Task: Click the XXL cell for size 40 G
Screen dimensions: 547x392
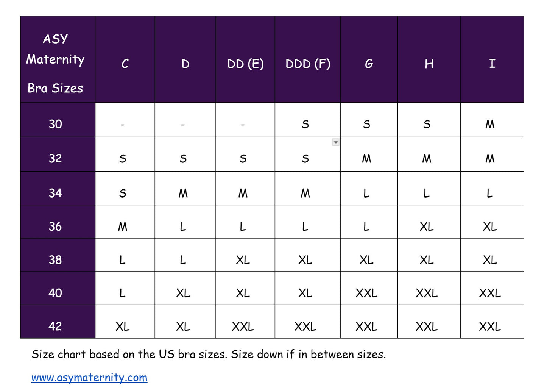Action: coord(366,293)
